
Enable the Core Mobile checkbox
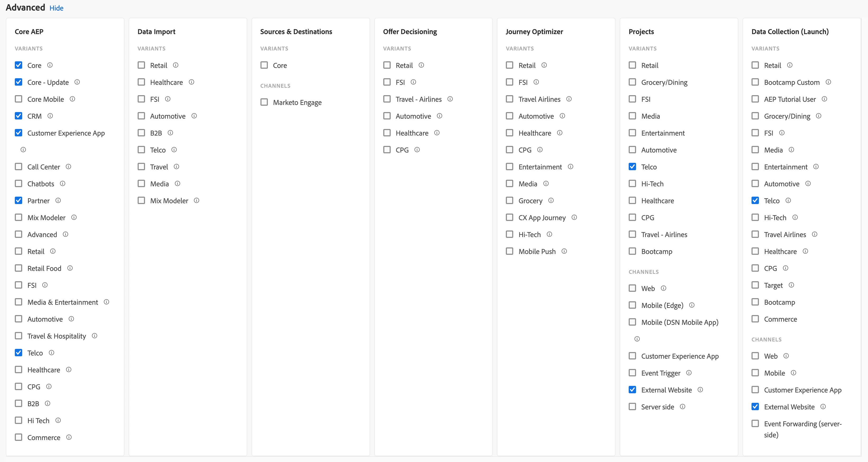click(x=18, y=99)
